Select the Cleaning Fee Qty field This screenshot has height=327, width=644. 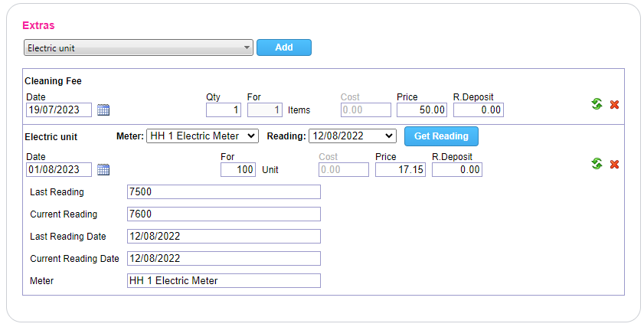click(x=224, y=110)
